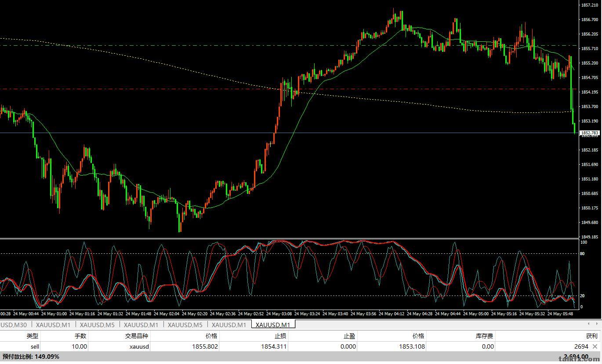The image size is (602, 364).
Task: Click the 1851.180 price axis label
Action: 589,179
